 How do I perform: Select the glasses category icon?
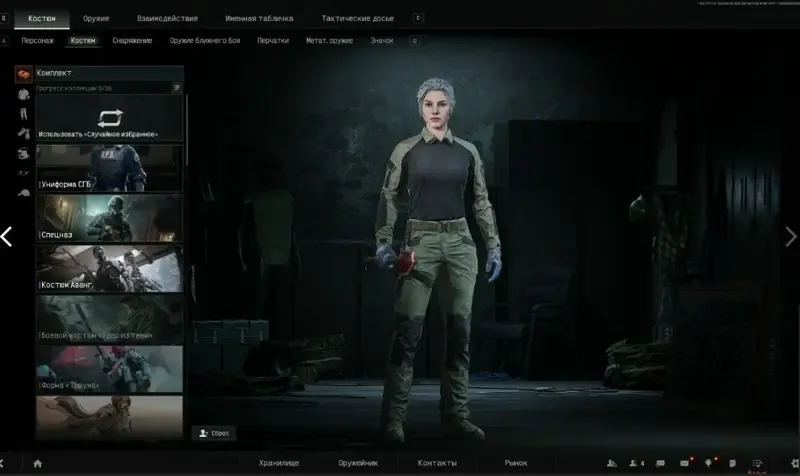pyautogui.click(x=23, y=173)
